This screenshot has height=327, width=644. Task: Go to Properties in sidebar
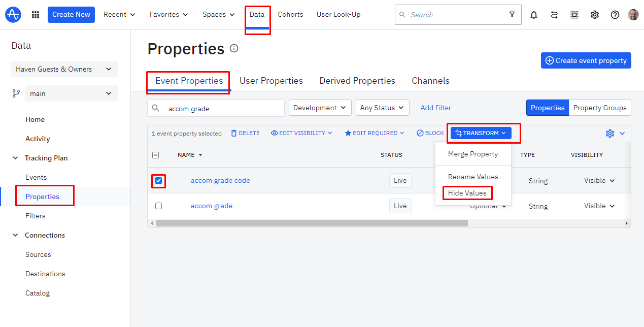coord(43,197)
